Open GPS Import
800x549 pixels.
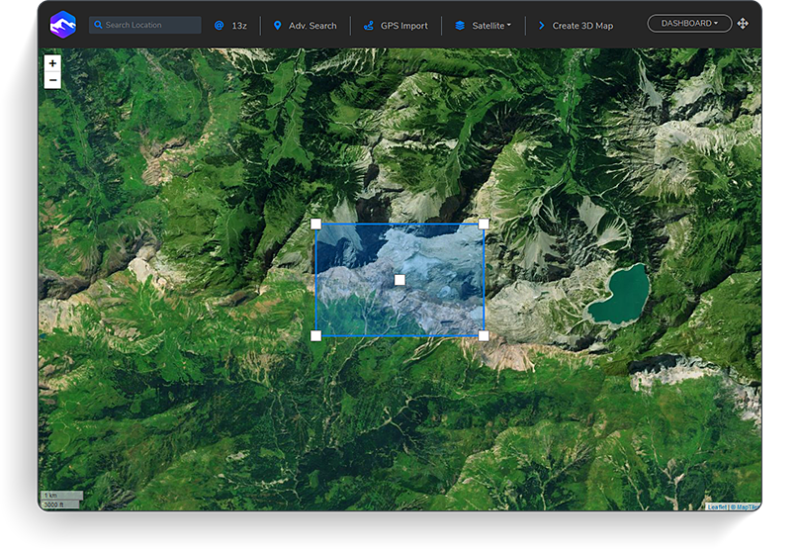[x=404, y=26]
